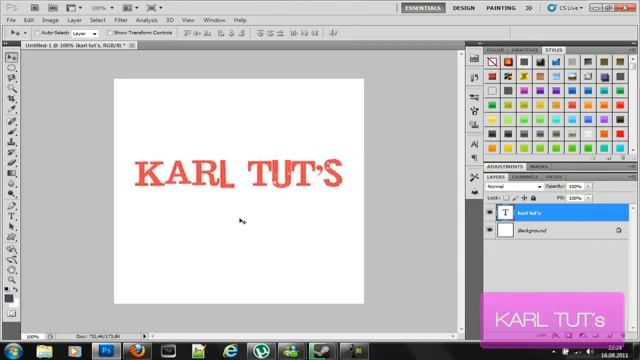
Task: Open the Auto-Select Layer dropdown
Action: [x=84, y=33]
